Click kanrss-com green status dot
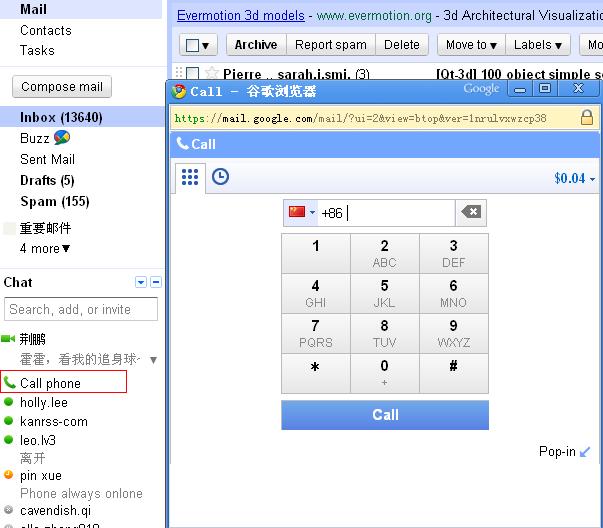Image resolution: width=603 pixels, height=528 pixels. pos(8,421)
